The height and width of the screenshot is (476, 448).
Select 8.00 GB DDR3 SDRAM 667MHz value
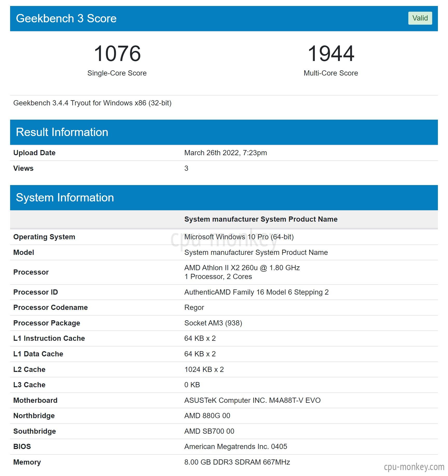237,462
